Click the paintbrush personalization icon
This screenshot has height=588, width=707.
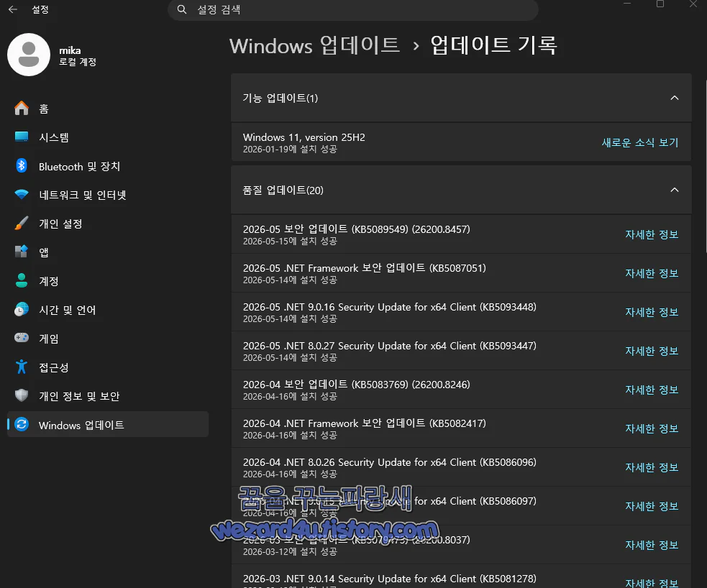click(x=21, y=223)
